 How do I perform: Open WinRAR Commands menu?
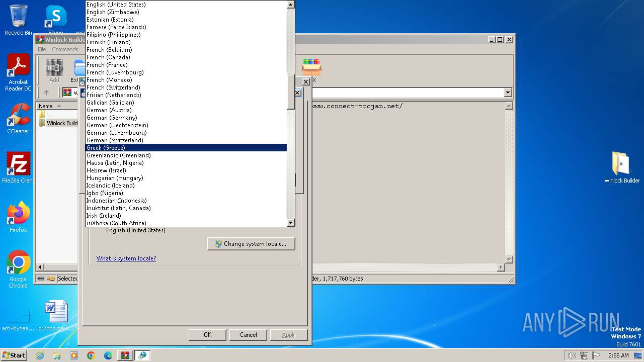tap(65, 49)
